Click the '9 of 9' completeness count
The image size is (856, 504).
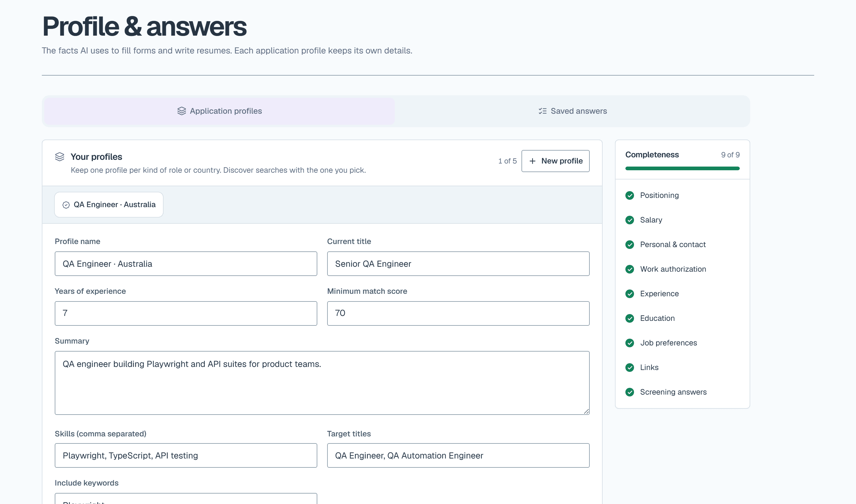(x=730, y=155)
